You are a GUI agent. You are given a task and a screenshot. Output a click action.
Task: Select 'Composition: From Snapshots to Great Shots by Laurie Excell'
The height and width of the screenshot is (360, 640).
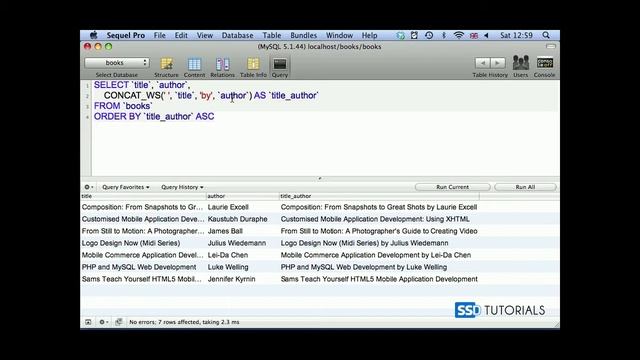[x=379, y=207]
